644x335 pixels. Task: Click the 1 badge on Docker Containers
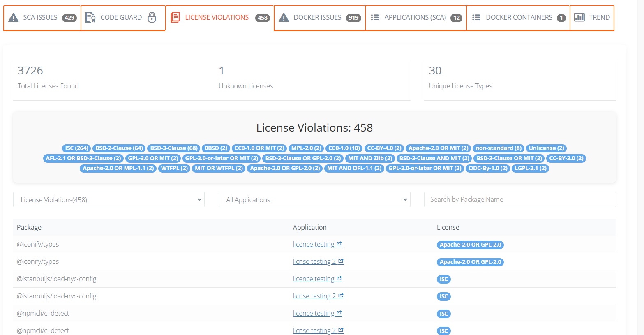pos(561,18)
